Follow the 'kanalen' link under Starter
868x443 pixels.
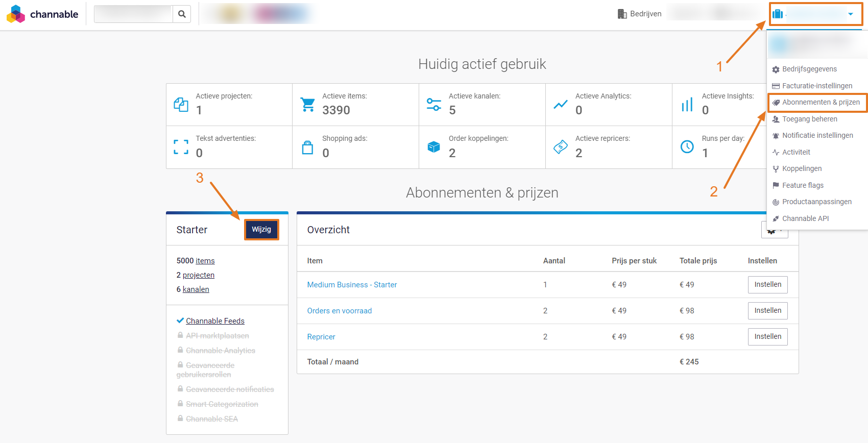coord(196,289)
